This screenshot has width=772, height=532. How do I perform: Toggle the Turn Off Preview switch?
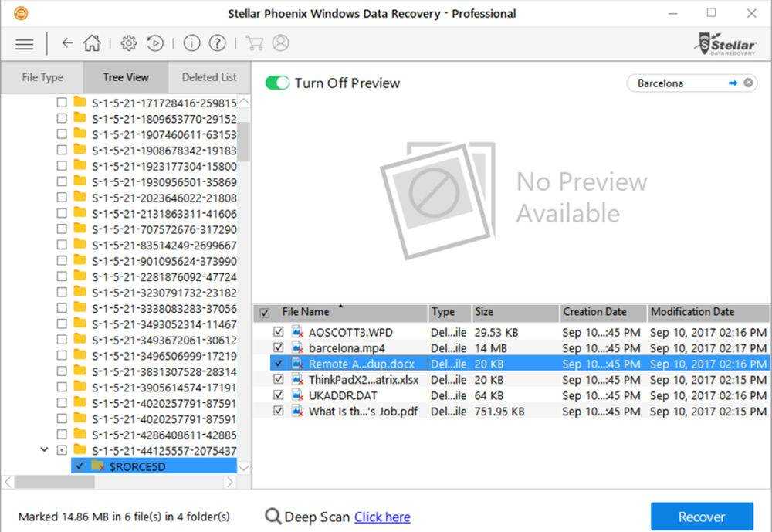point(277,83)
